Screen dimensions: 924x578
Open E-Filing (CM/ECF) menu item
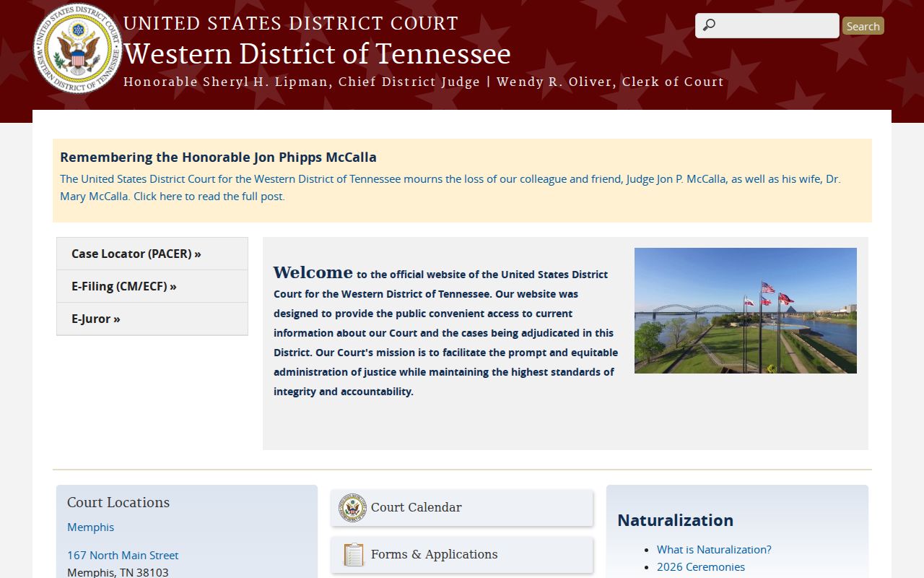coord(152,286)
